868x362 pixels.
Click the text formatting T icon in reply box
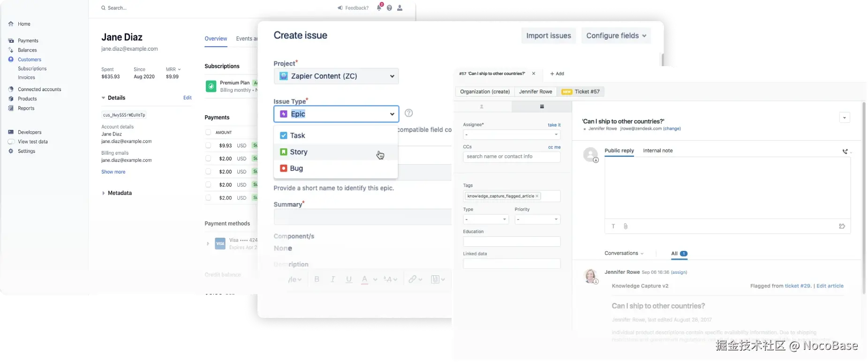point(613,226)
